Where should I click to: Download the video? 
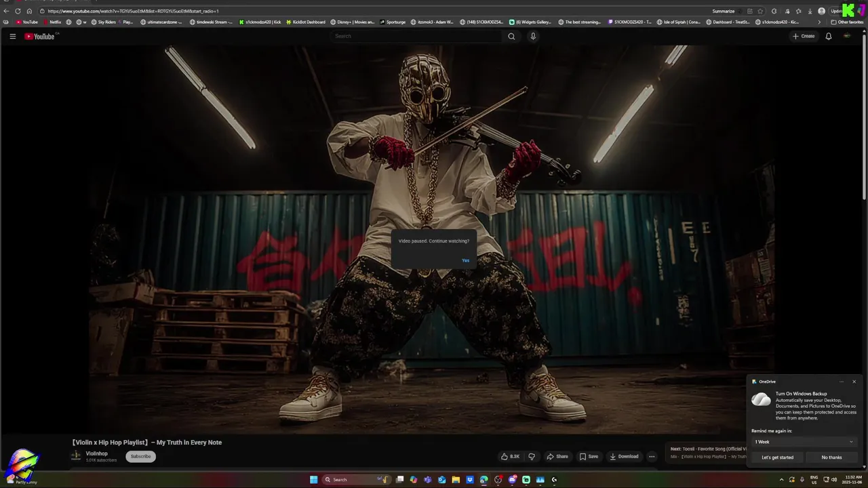coord(624,456)
